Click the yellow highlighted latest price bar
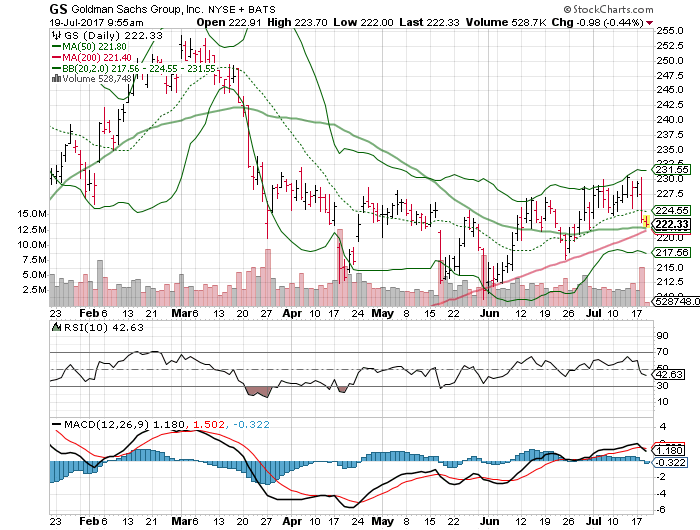 point(646,221)
